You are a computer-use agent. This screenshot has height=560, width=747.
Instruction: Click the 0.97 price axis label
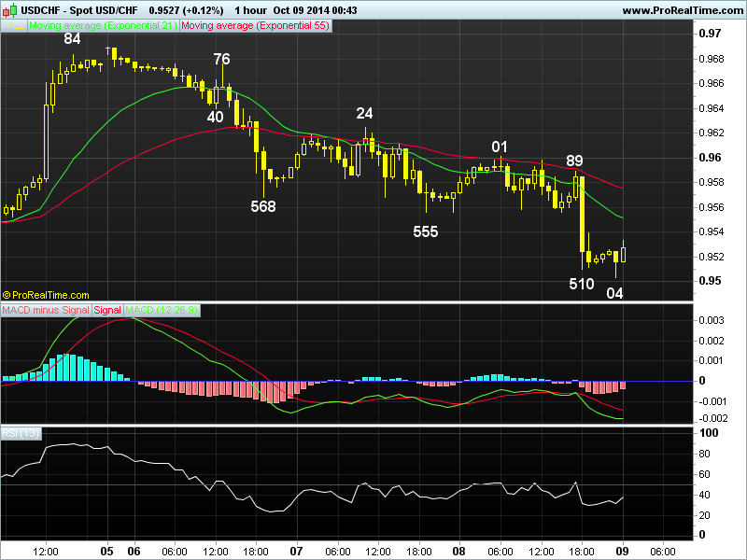pos(710,34)
